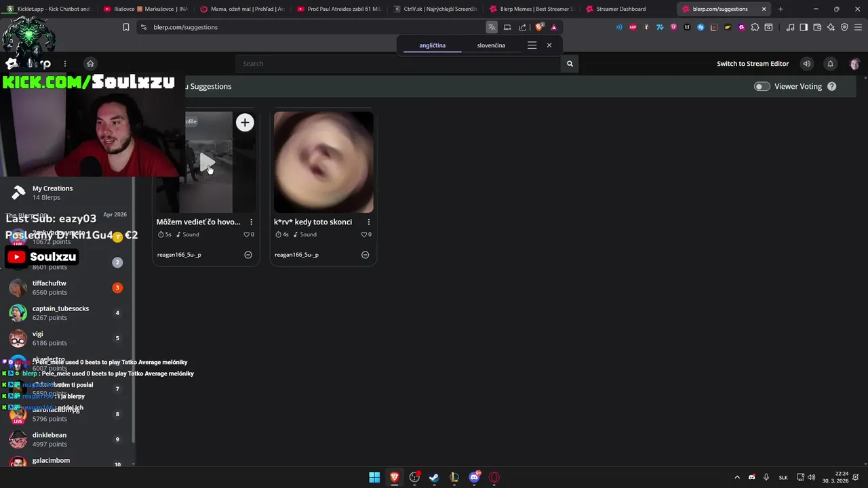Remove the 'Môžem vedieť' suggestion via minus icon
Viewport: 868px width, 488px height.
(248, 255)
